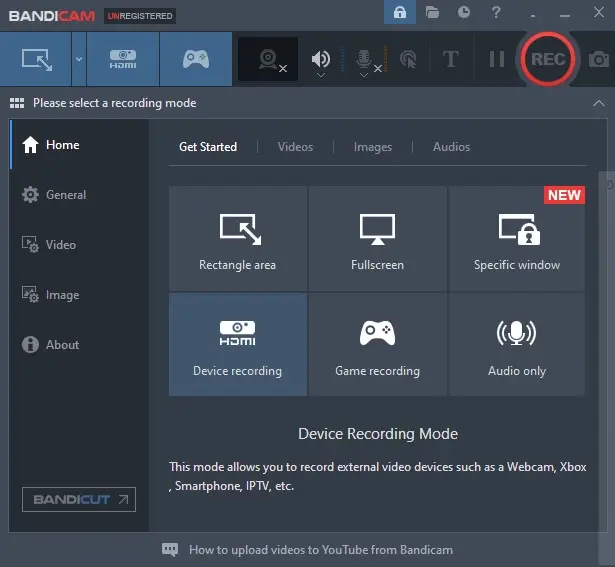Choose Fullscreen recording tile

377,239
